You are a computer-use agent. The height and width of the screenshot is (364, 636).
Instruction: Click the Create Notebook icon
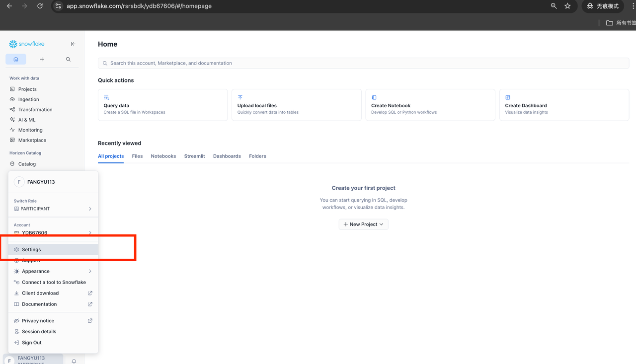tap(374, 97)
